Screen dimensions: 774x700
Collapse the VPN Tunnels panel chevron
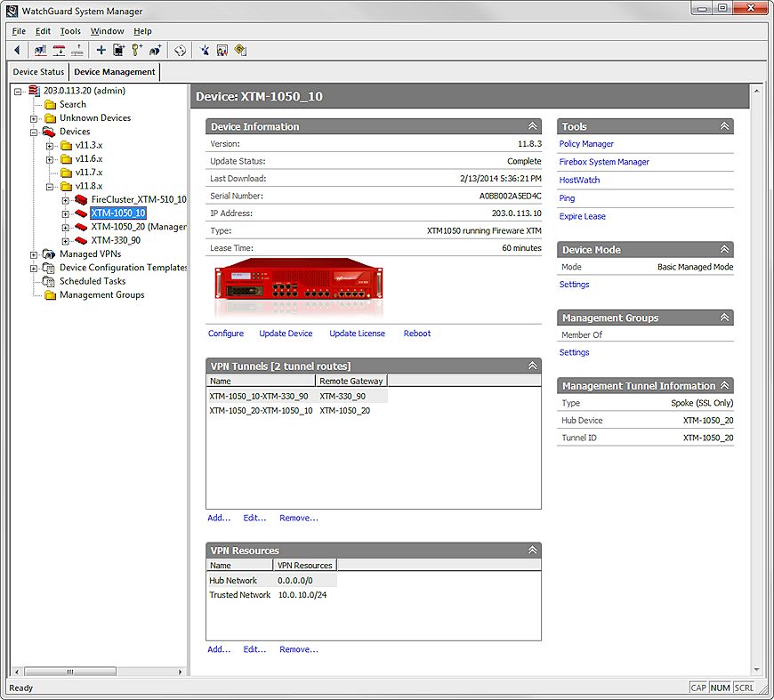pos(531,365)
